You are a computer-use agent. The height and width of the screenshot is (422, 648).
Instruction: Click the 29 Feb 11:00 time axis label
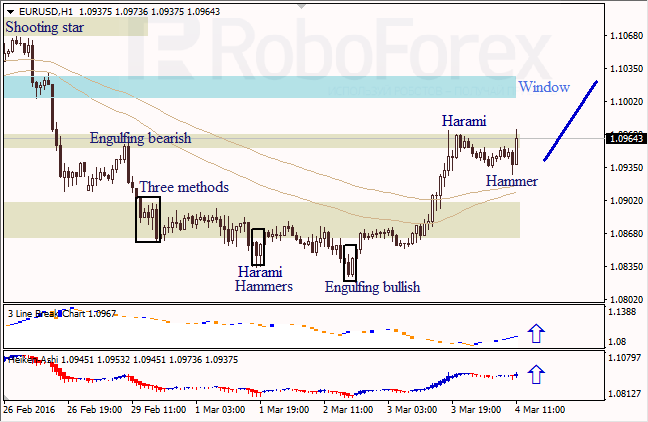(158, 410)
